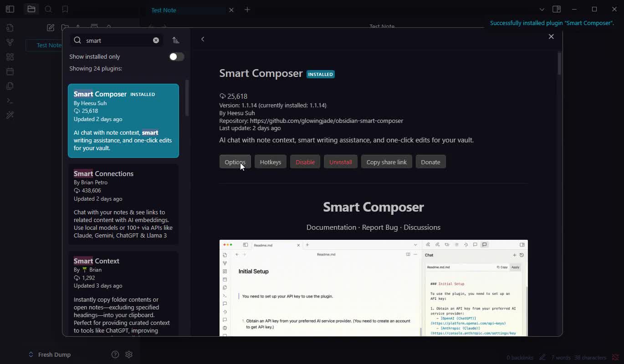Open command palette ribbon icon
Viewport: 624px width, 364px height.
coord(10,101)
